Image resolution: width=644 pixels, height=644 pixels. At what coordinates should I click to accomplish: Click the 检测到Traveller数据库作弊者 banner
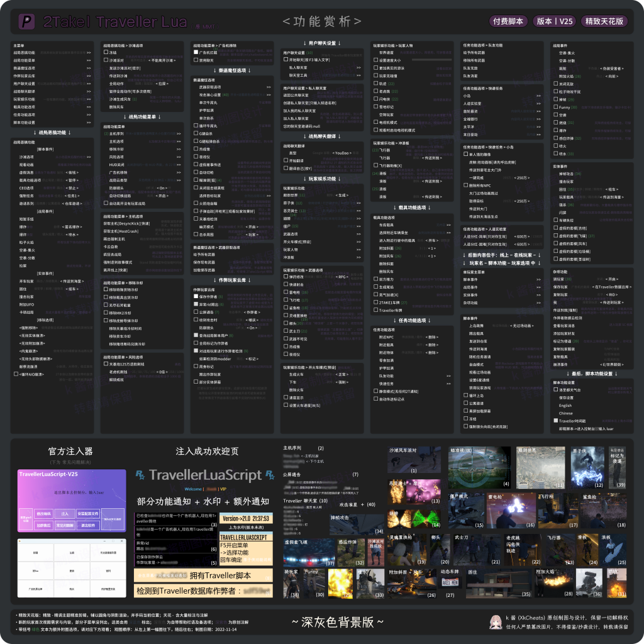click(x=203, y=591)
